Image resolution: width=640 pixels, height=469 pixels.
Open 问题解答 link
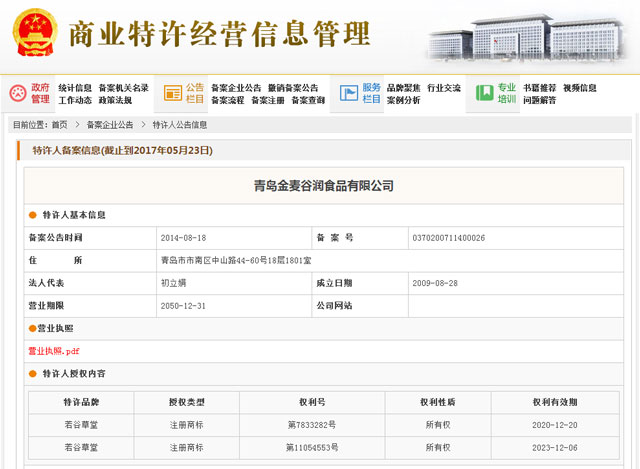540,100
